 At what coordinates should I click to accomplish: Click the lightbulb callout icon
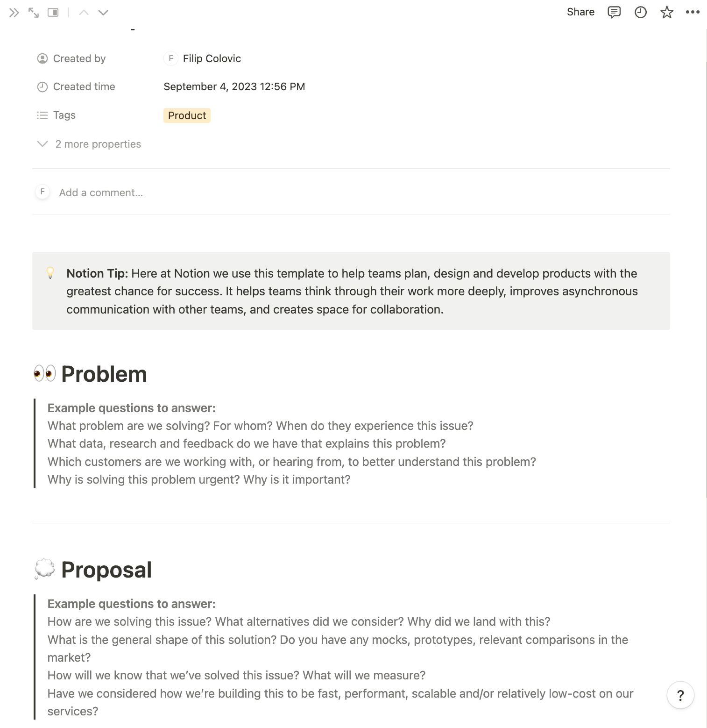coord(50,273)
